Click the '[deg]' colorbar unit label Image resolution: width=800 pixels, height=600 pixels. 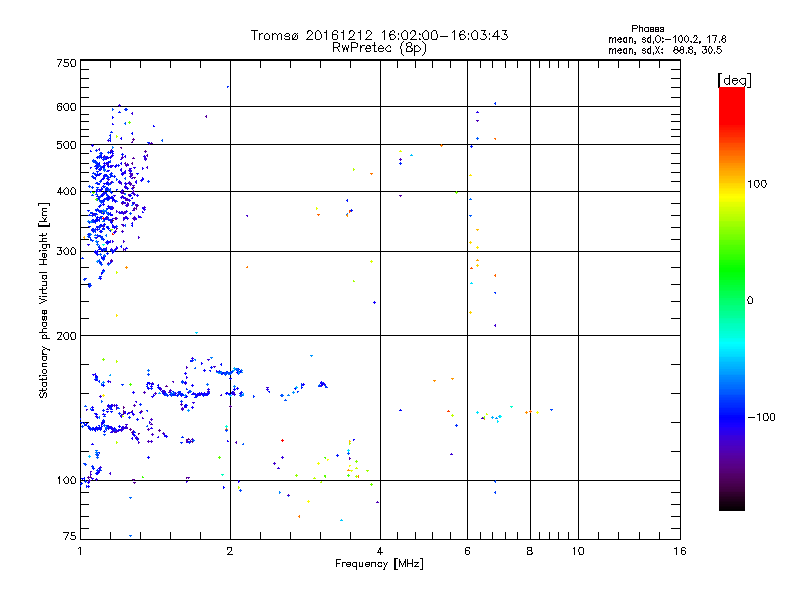734,80
